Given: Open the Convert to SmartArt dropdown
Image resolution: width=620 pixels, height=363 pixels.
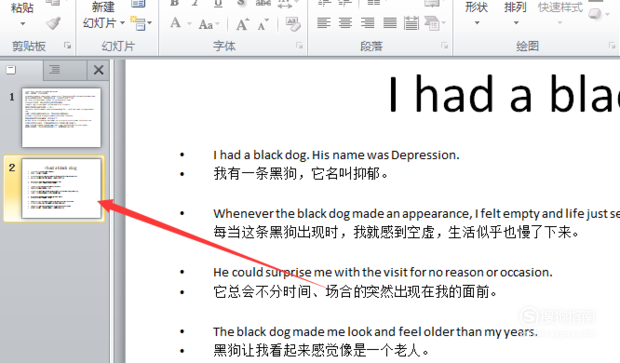Looking at the screenshot, I should (x=435, y=23).
